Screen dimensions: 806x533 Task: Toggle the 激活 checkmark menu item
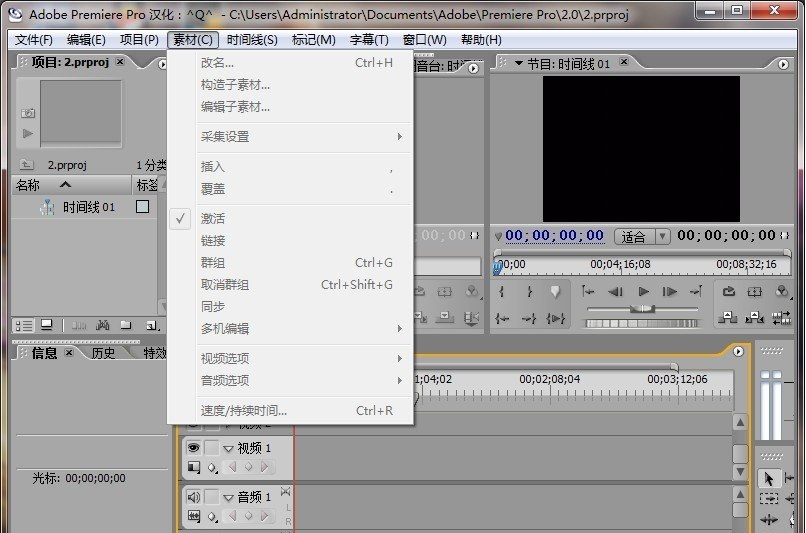pos(290,219)
